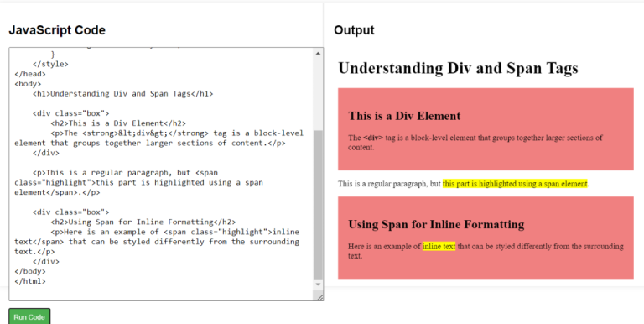
Task: Click 'This is a regular paragraph, but' output text
Action: pyautogui.click(x=389, y=184)
